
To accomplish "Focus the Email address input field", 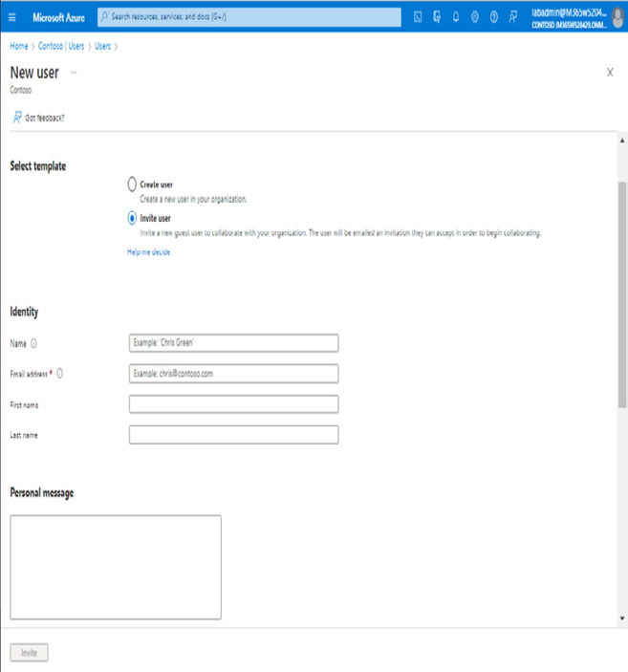I will coord(233,374).
